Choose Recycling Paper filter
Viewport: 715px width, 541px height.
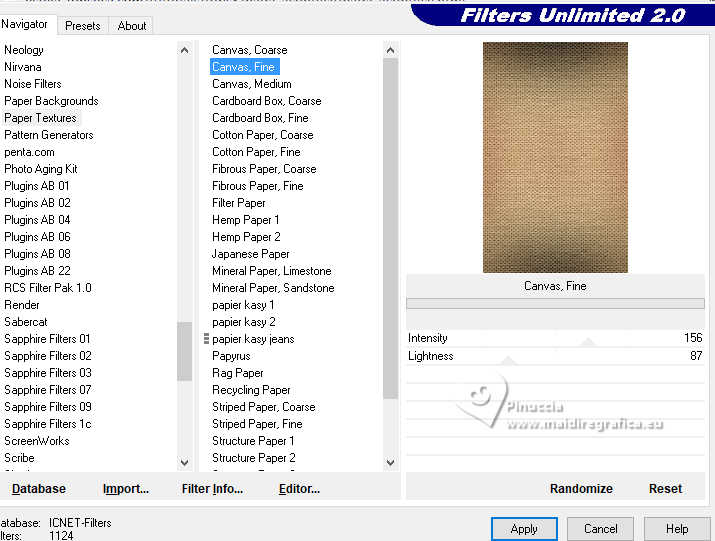coord(251,390)
